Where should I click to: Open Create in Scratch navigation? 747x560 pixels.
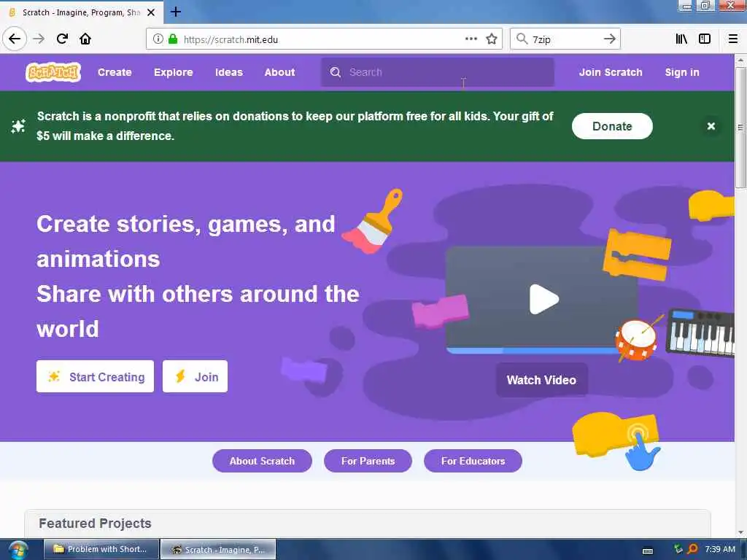coord(115,72)
